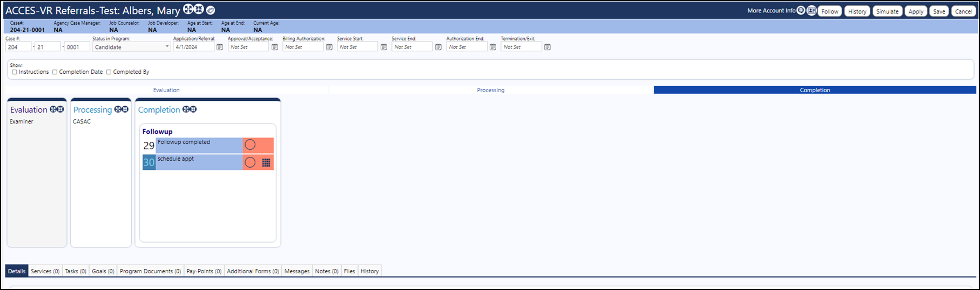The image size is (980, 290).
Task: Click the expand icon on Completion card
Action: pyautogui.click(x=186, y=109)
